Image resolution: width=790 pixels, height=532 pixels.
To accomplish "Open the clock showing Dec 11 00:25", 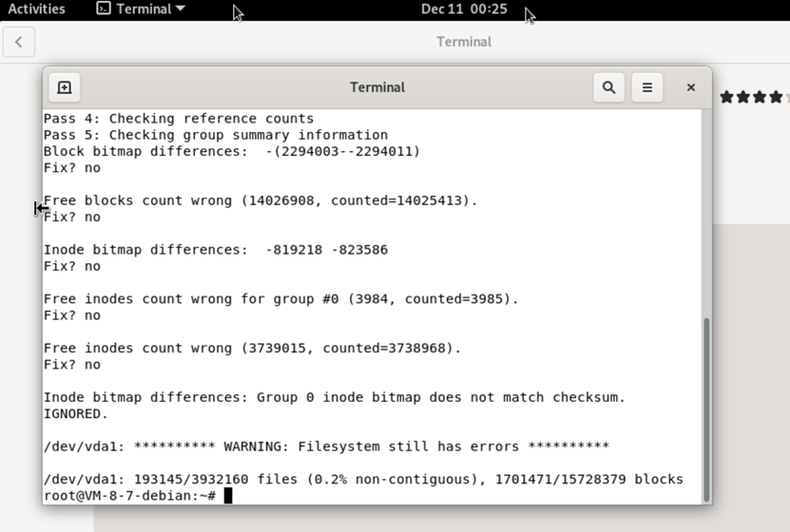I will point(464,9).
